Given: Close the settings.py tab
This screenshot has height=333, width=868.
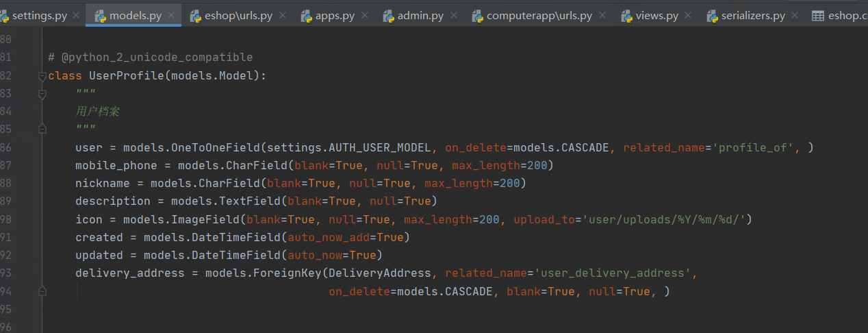Looking at the screenshot, I should point(76,15).
